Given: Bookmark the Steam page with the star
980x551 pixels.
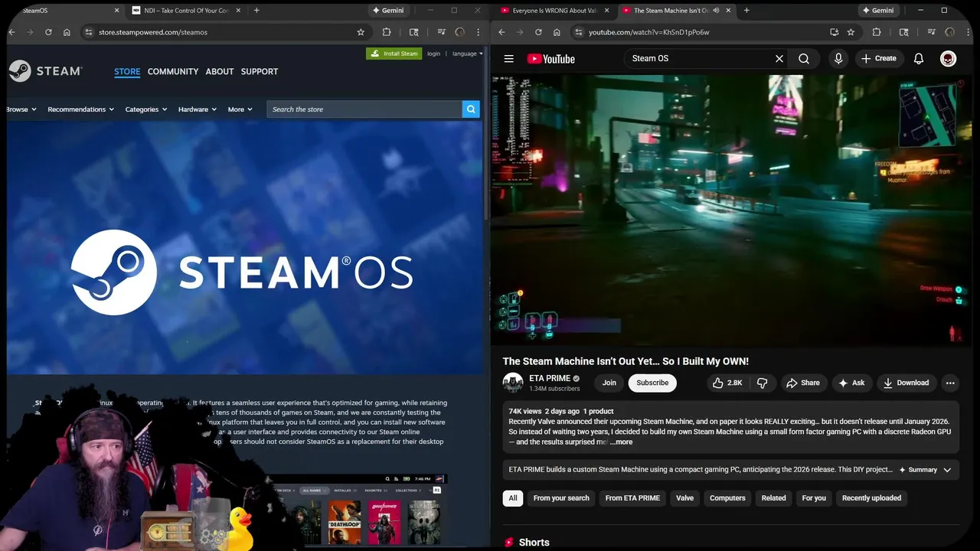Looking at the screenshot, I should pyautogui.click(x=361, y=32).
